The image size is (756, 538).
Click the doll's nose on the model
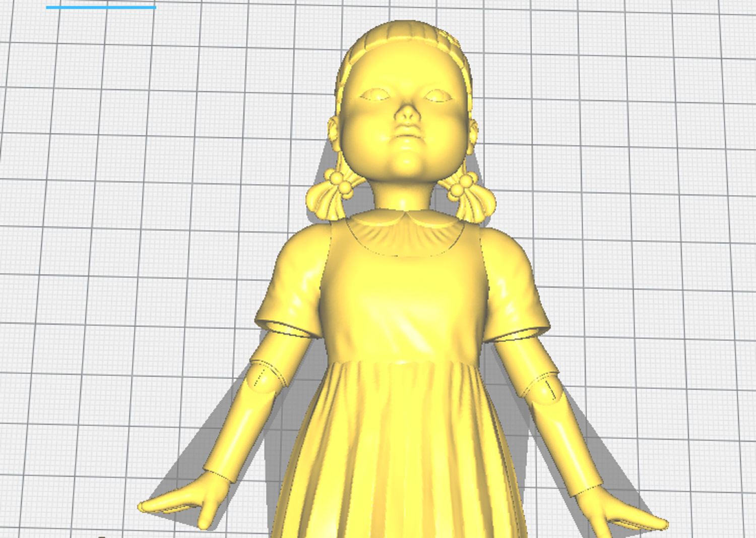pyautogui.click(x=407, y=114)
